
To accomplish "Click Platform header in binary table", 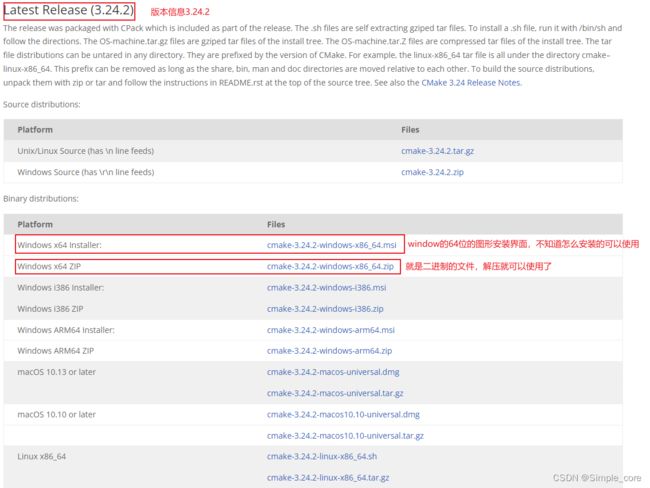I will (x=35, y=224).
